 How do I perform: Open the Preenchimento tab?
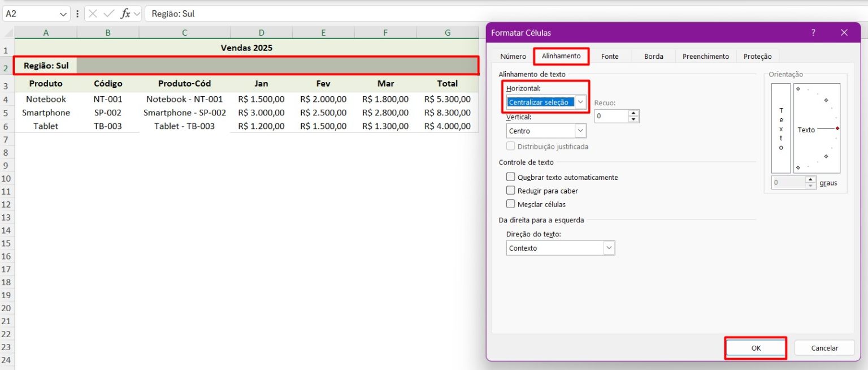(x=705, y=56)
